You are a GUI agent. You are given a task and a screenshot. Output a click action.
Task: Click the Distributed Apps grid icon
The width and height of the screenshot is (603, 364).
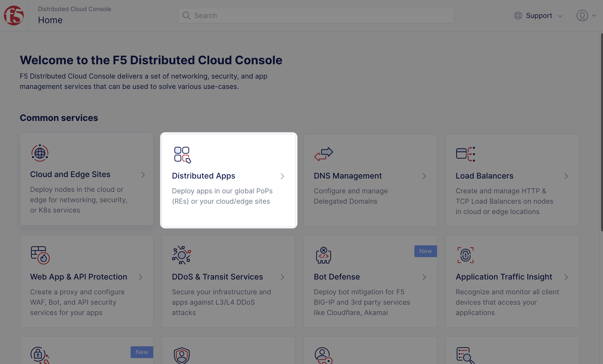point(182,155)
